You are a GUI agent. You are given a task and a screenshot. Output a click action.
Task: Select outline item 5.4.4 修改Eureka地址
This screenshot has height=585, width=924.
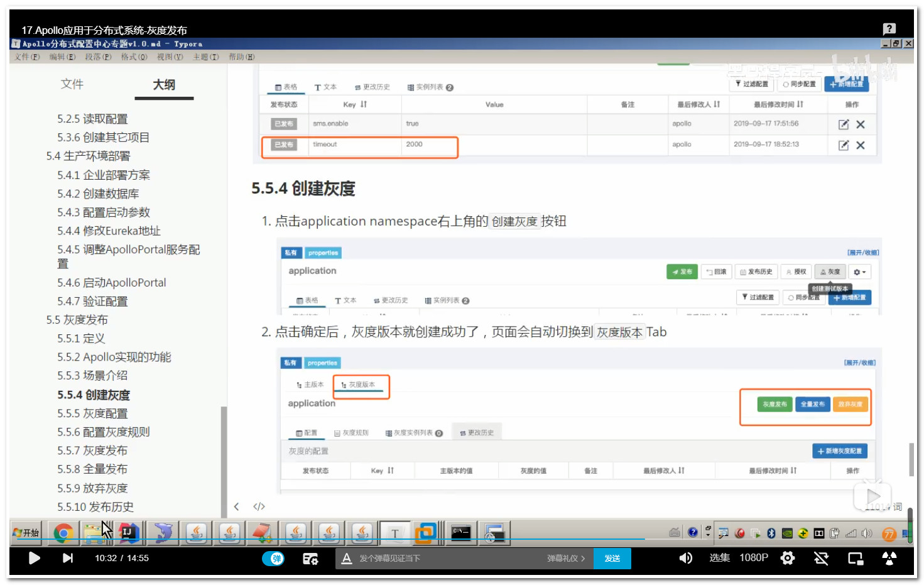pos(109,231)
